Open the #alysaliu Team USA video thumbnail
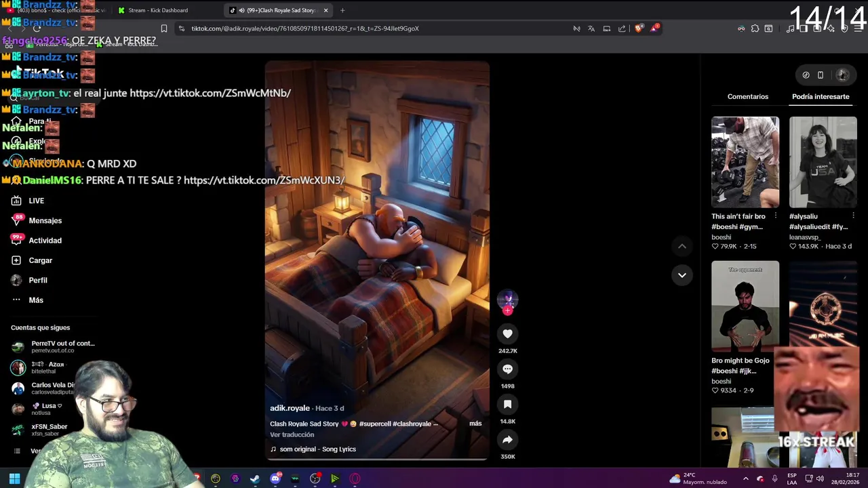This screenshot has width=868, height=488. (823, 162)
